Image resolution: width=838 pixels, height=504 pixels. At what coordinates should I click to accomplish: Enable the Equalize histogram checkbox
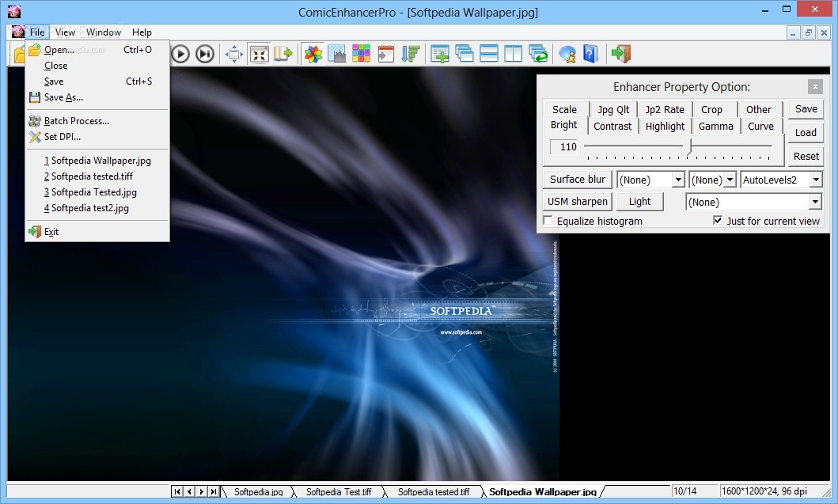(548, 220)
